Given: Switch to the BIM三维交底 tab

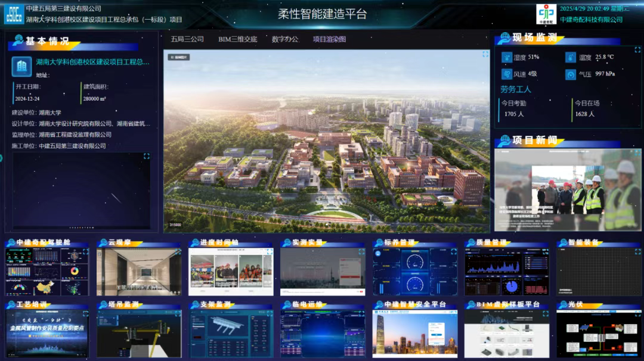Looking at the screenshot, I should coord(238,39).
